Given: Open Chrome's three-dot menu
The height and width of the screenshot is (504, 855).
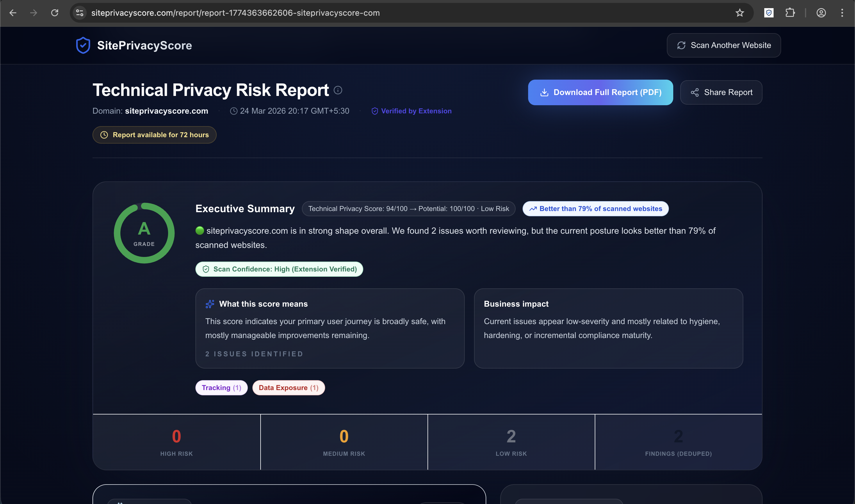Looking at the screenshot, I should click(842, 13).
